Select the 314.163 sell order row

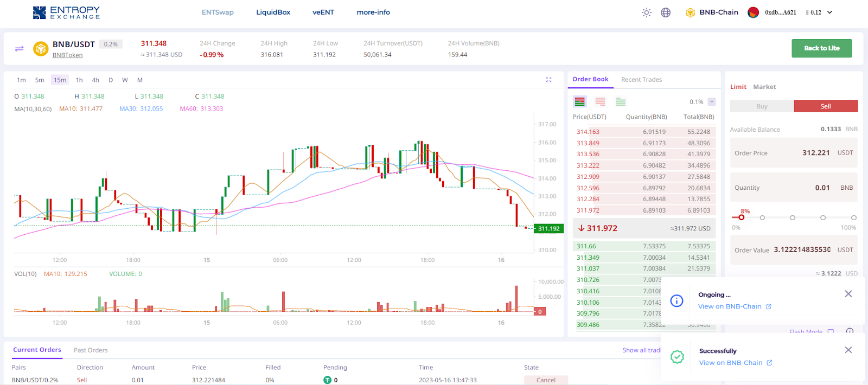point(644,132)
